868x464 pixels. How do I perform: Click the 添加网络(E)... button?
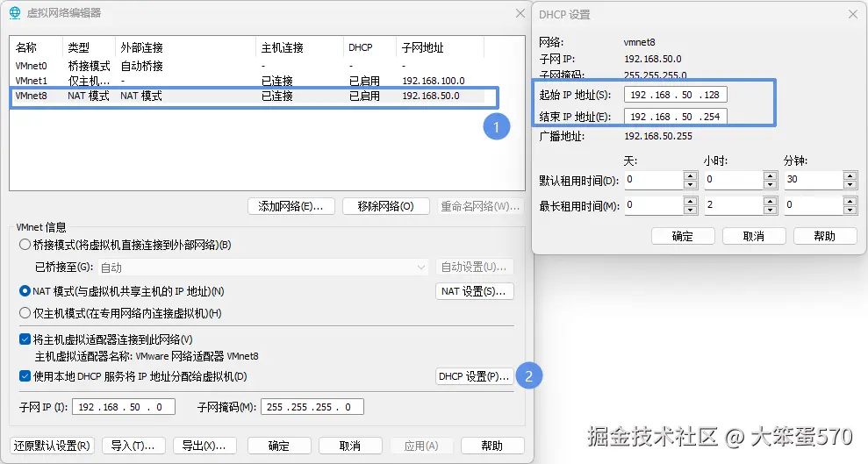(x=291, y=206)
